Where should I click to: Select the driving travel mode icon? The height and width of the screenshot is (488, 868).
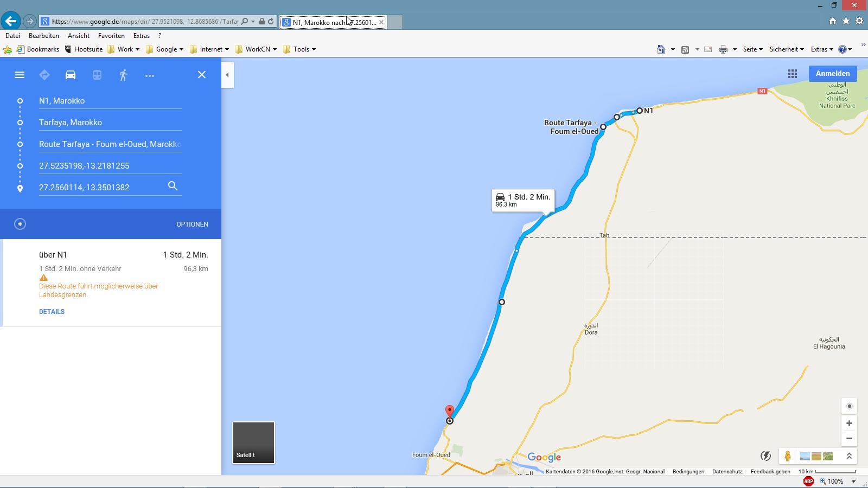coord(71,75)
